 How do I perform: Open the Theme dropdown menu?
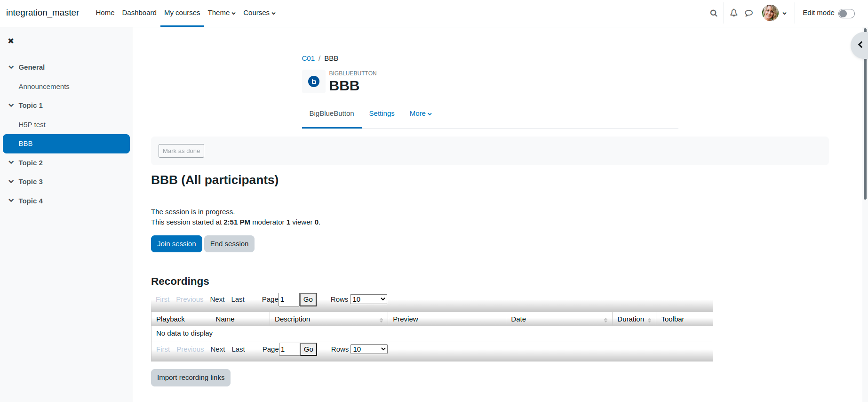[222, 13]
